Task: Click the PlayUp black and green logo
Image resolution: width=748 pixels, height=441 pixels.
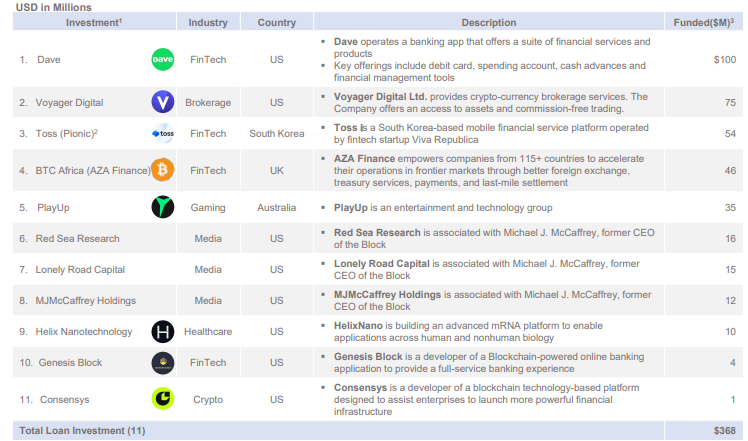Action: [x=162, y=207]
